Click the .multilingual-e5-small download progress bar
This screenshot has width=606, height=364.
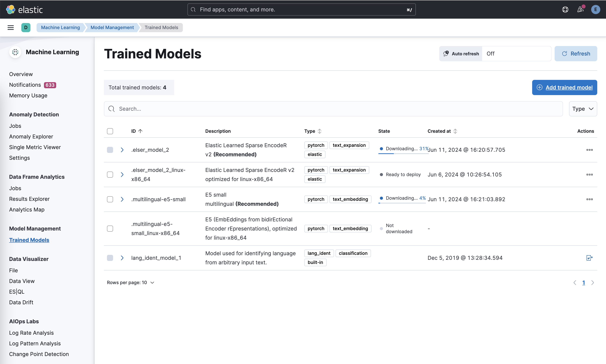coord(402,203)
